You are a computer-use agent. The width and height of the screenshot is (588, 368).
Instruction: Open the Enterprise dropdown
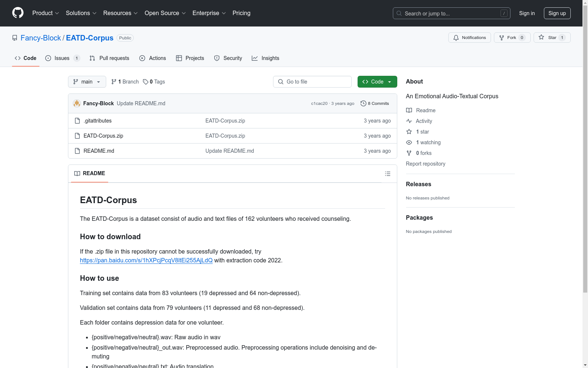[x=209, y=13]
